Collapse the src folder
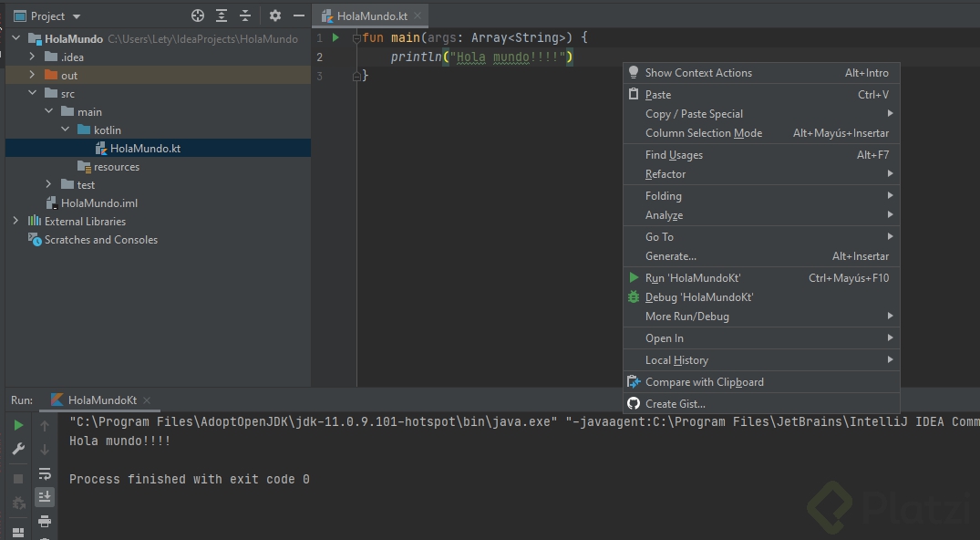 tap(32, 93)
